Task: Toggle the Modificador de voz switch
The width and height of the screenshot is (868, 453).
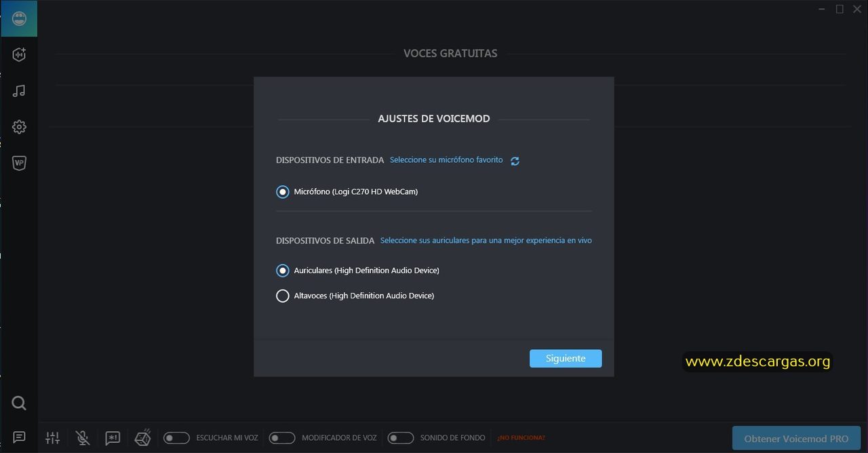Action: (282, 438)
